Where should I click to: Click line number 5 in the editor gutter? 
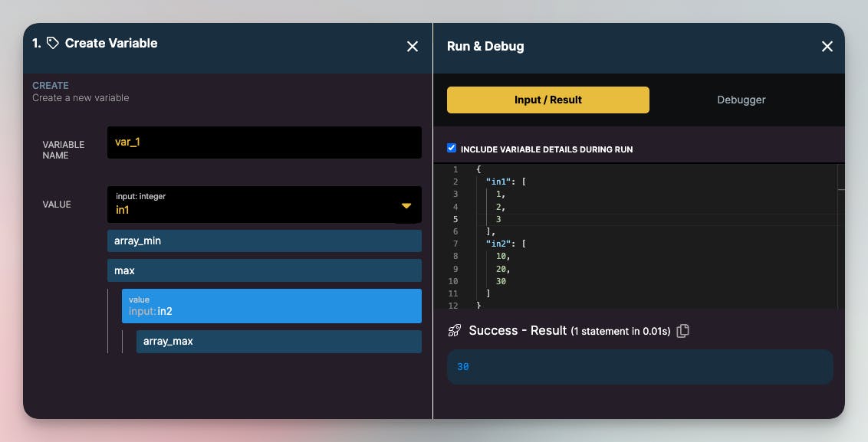click(x=455, y=219)
